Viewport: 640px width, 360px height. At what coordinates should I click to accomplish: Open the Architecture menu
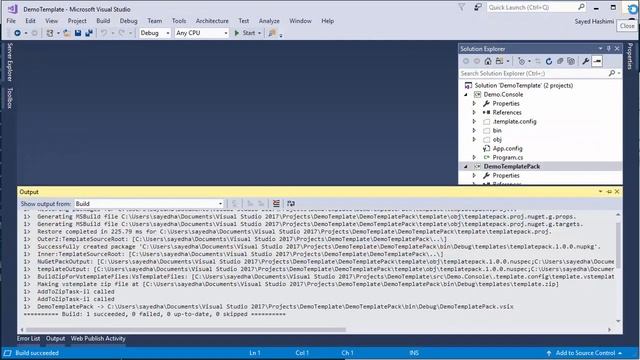(x=212, y=21)
